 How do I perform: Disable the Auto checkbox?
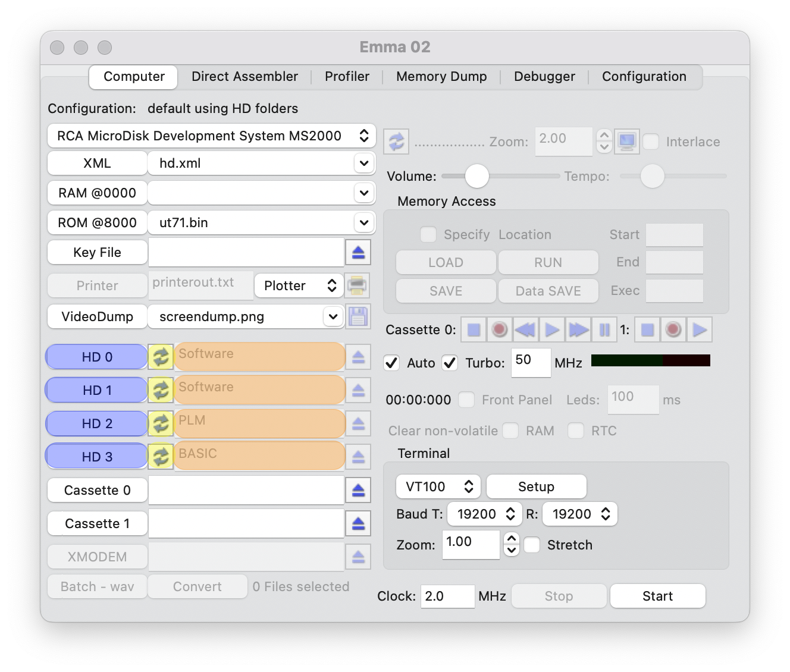point(392,363)
